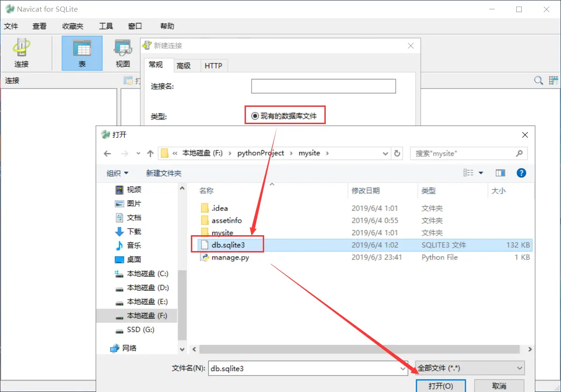The image size is (561, 392).
Task: Click 本地磁盘 (F:) in breadcrumb path
Action: point(203,153)
